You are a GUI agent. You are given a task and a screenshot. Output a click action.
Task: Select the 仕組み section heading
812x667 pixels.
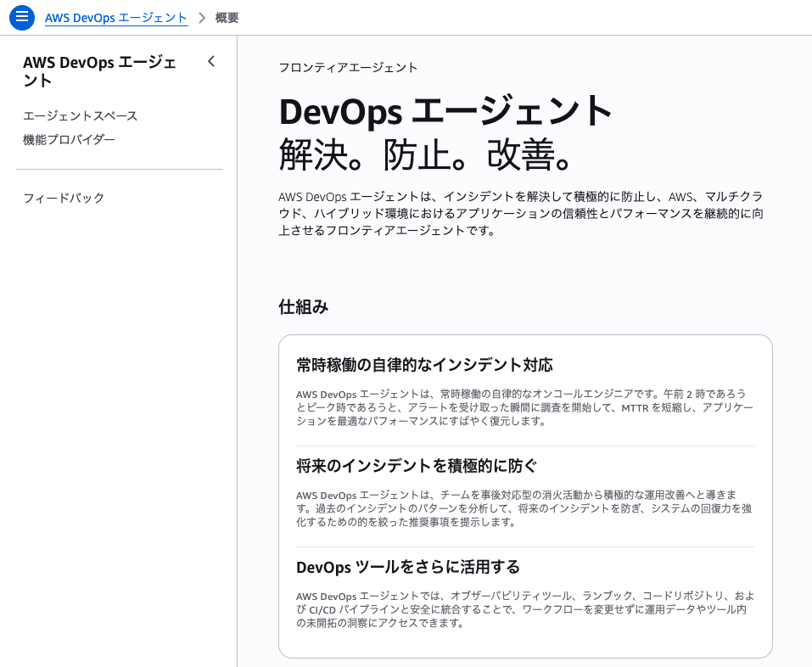tap(304, 306)
